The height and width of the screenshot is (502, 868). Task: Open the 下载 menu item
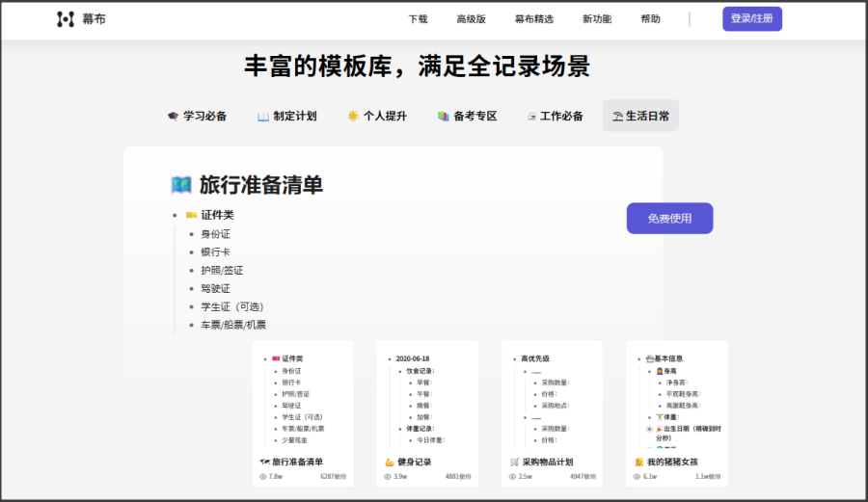pyautogui.click(x=418, y=19)
